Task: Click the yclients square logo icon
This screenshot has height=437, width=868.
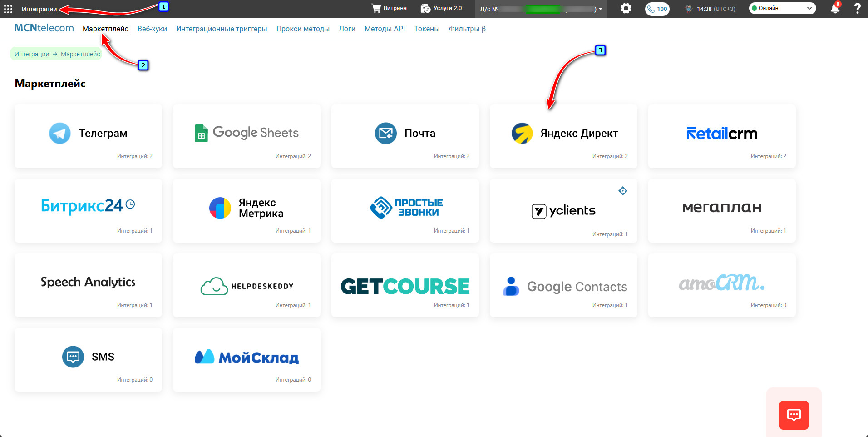Action: [x=539, y=211]
